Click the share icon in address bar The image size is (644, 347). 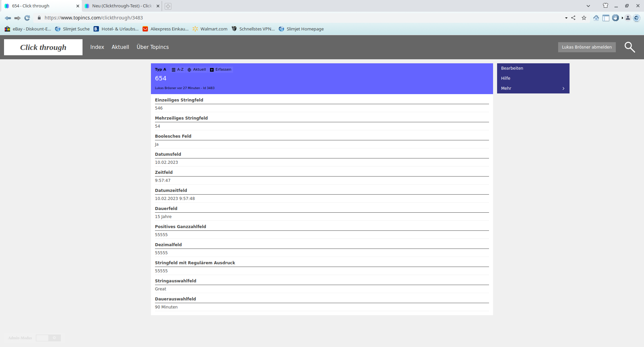tap(573, 18)
